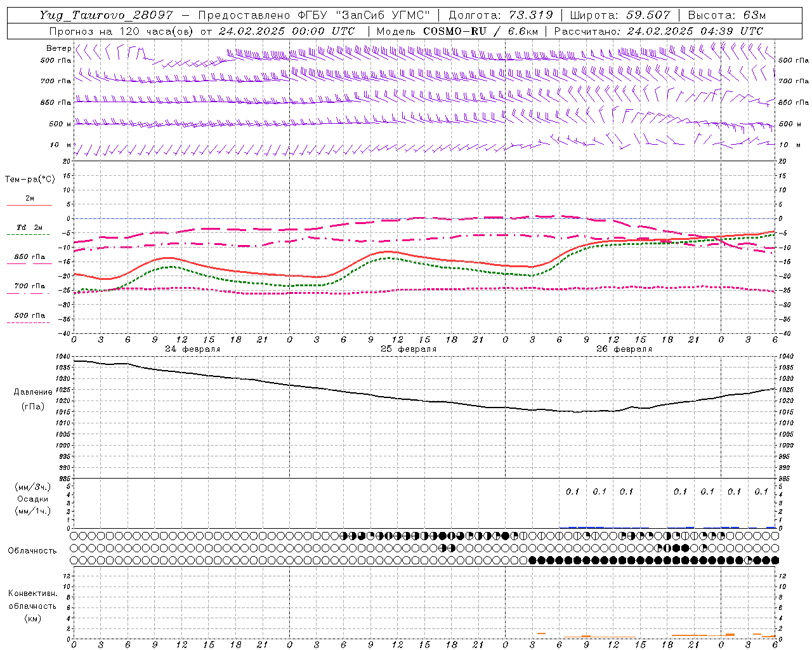Click the Облачность row label
Image resolution: width=812 pixels, height=650 pixels.
coord(32,551)
